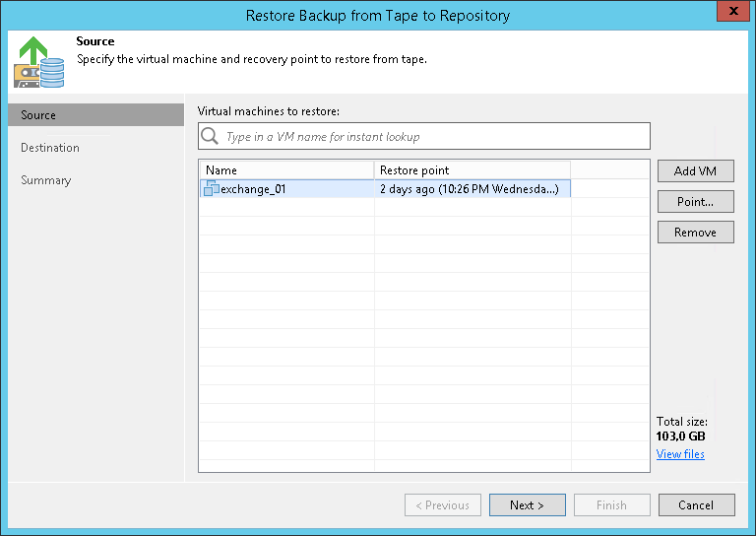
Task: Click the tape restore wizard icon
Action: pos(38,61)
